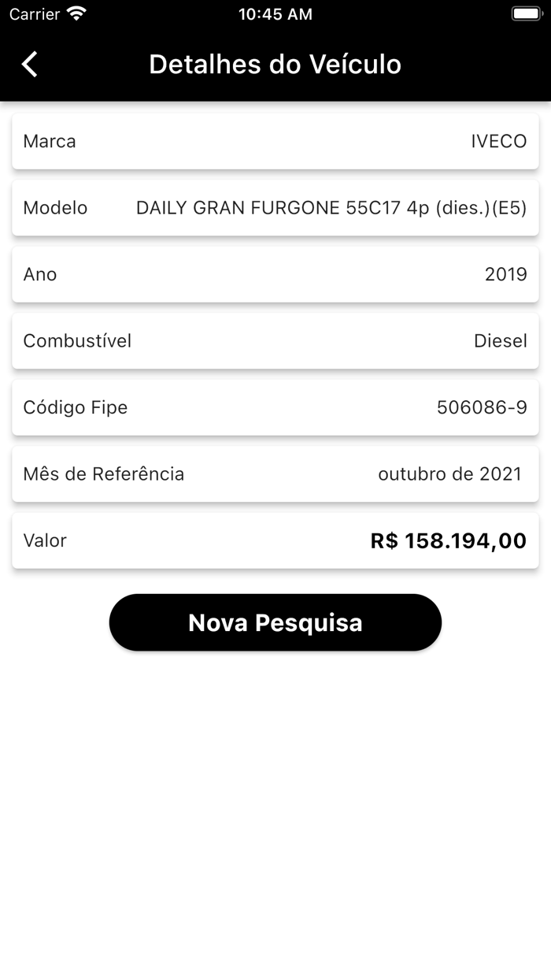Select the outubro de 2021 reference text
551x980 pixels.
click(450, 473)
